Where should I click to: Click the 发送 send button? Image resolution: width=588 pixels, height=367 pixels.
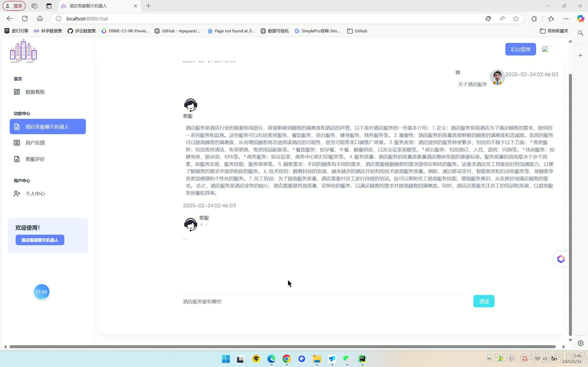pos(483,301)
